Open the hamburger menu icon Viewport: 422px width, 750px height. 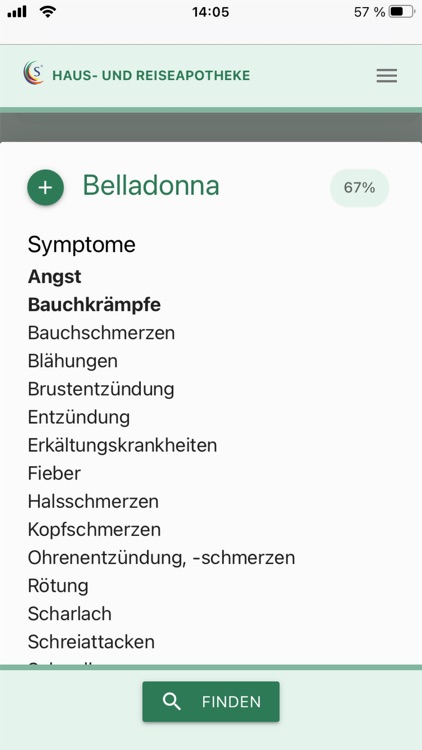387,76
